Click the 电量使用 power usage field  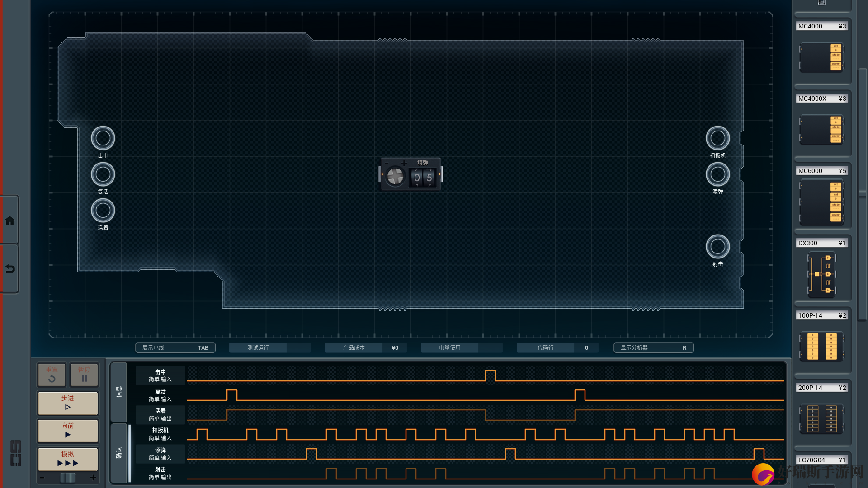click(462, 347)
